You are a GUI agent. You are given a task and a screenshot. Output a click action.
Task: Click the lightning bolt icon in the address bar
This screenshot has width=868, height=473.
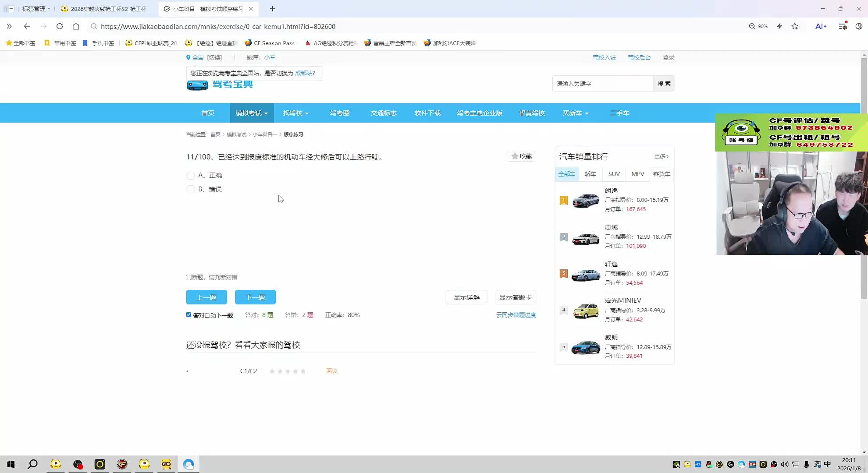coord(779,26)
